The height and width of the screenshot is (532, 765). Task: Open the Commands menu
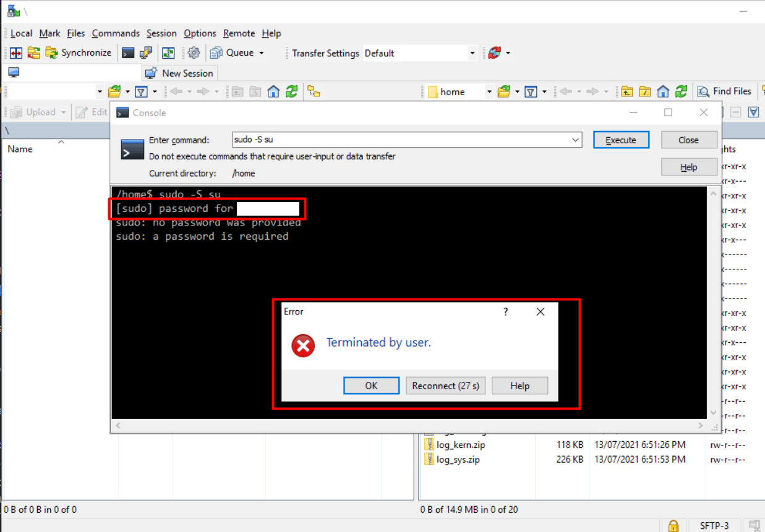[x=116, y=33]
